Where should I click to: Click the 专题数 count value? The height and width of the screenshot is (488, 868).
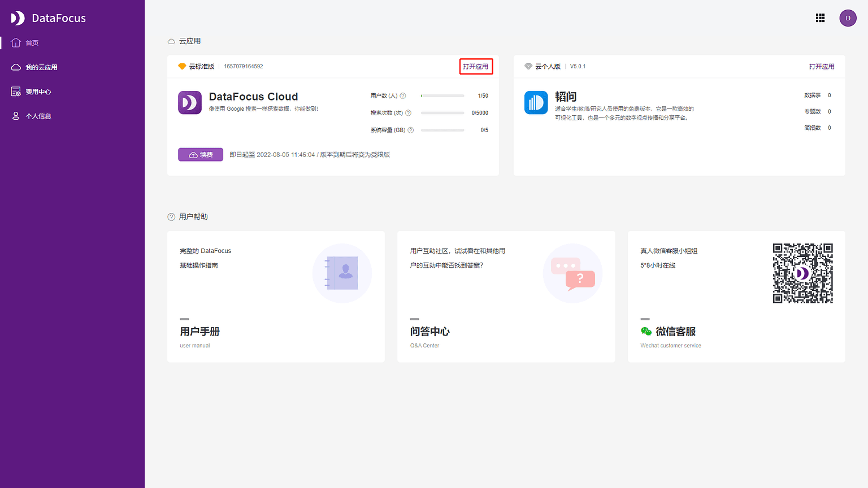click(x=830, y=112)
